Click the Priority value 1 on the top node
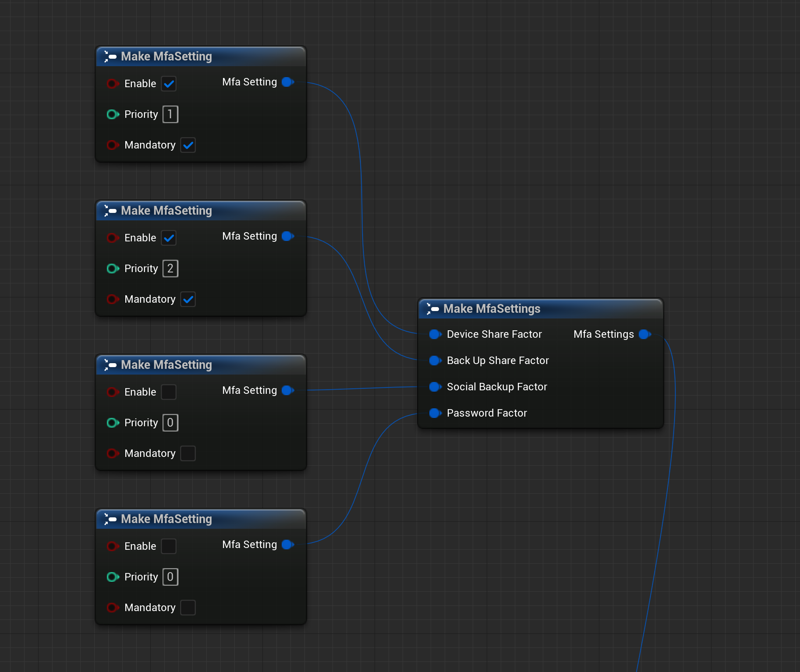This screenshot has width=800, height=672. pyautogui.click(x=170, y=114)
